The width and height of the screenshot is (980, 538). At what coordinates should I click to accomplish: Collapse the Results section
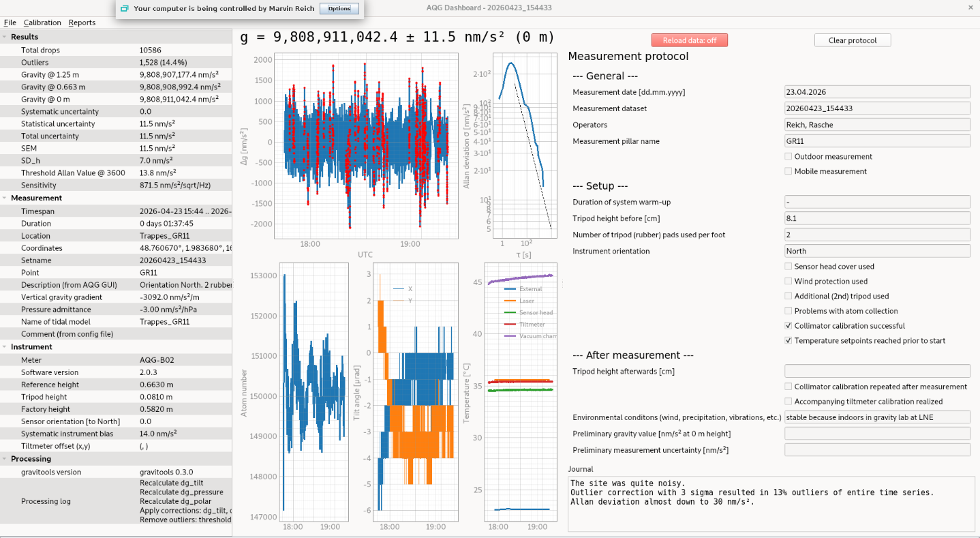coord(5,38)
